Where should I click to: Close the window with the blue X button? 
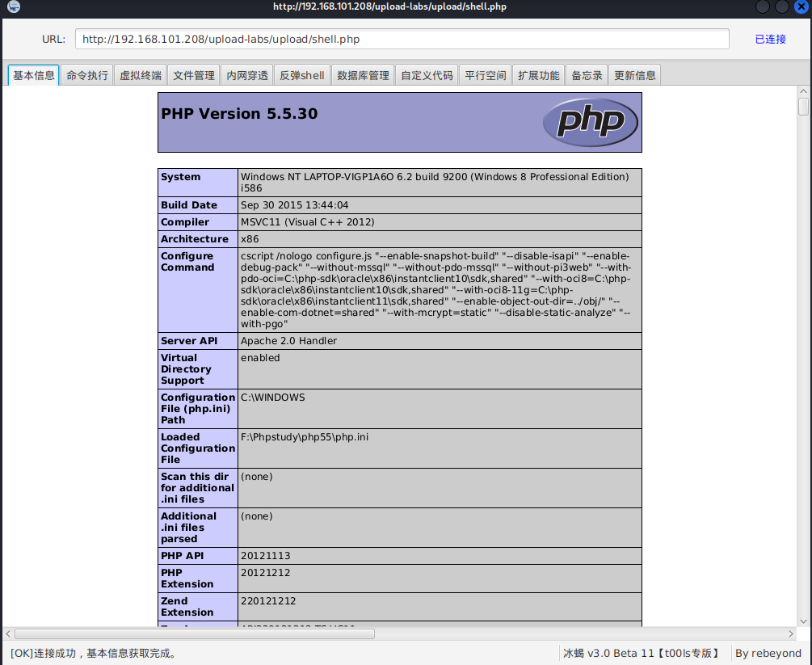801,6
